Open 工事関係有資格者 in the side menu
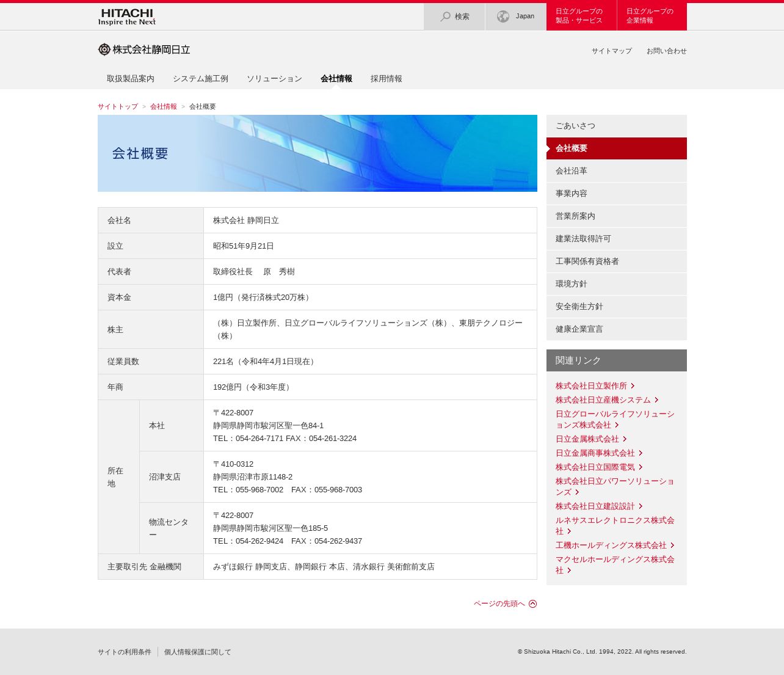 pos(617,261)
